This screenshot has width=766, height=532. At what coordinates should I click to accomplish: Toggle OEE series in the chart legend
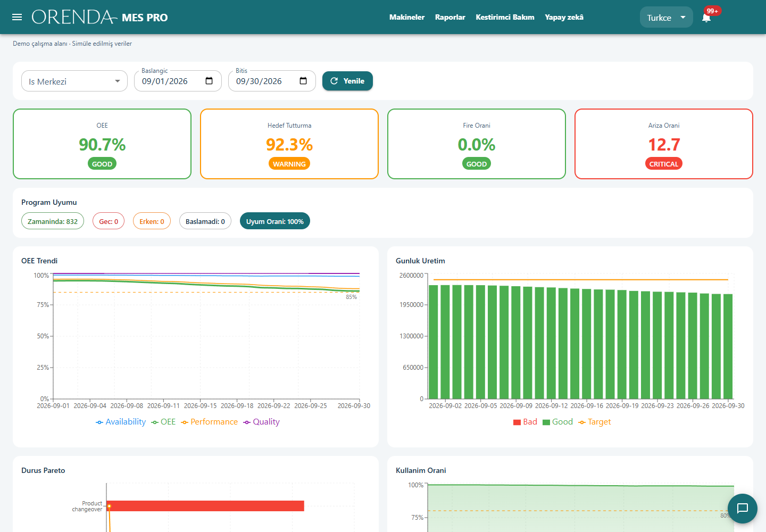163,422
